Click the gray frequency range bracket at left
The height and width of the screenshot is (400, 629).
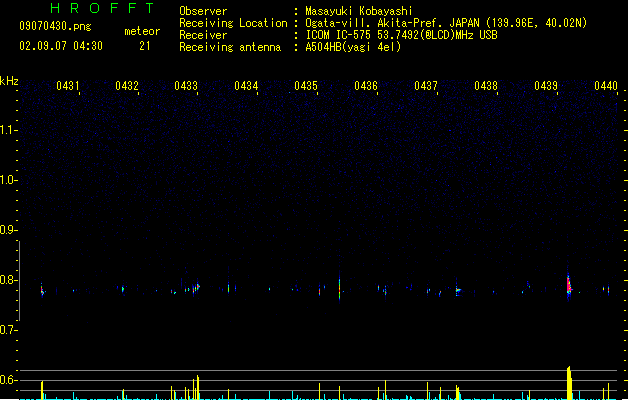pyautogui.click(x=20, y=281)
